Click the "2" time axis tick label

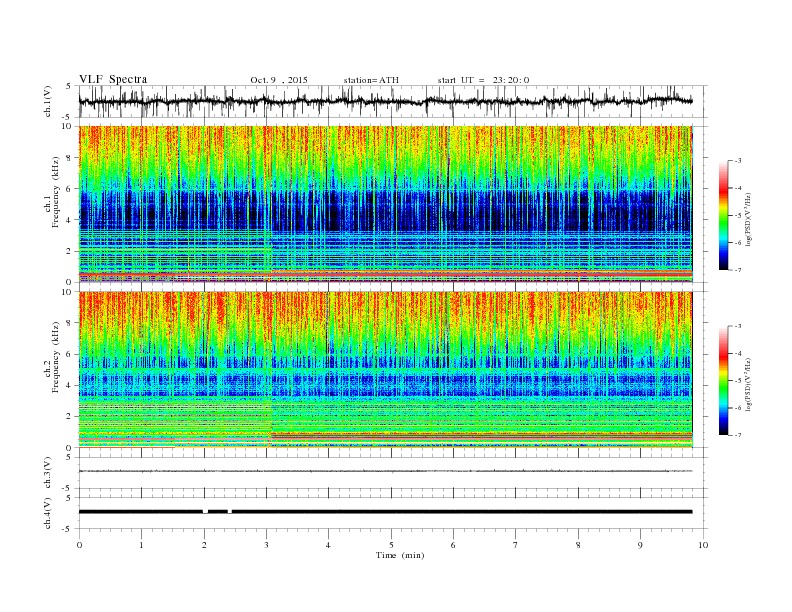(x=204, y=545)
